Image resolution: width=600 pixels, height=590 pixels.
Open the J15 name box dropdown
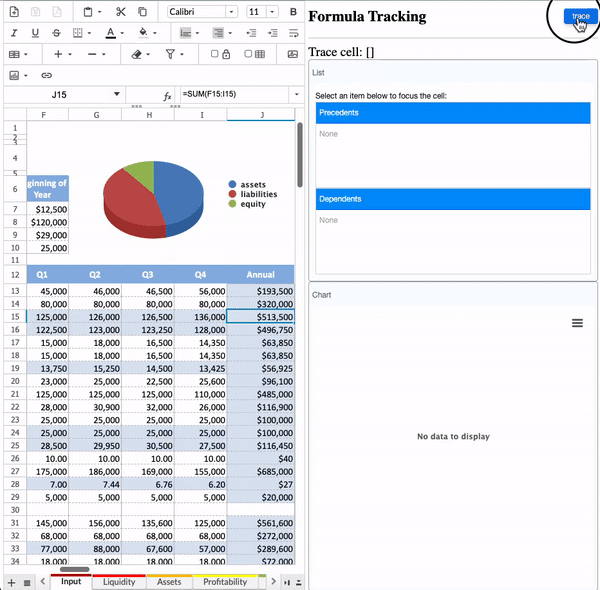click(x=117, y=94)
